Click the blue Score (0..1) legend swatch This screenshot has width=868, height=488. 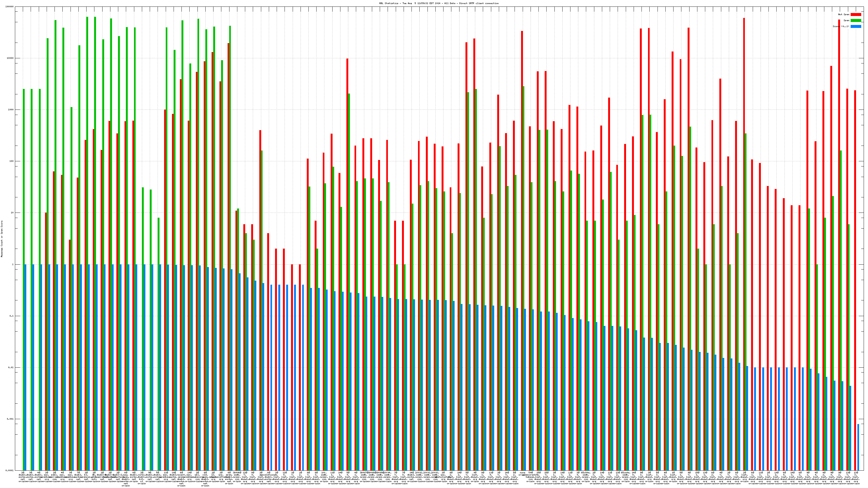(x=856, y=26)
